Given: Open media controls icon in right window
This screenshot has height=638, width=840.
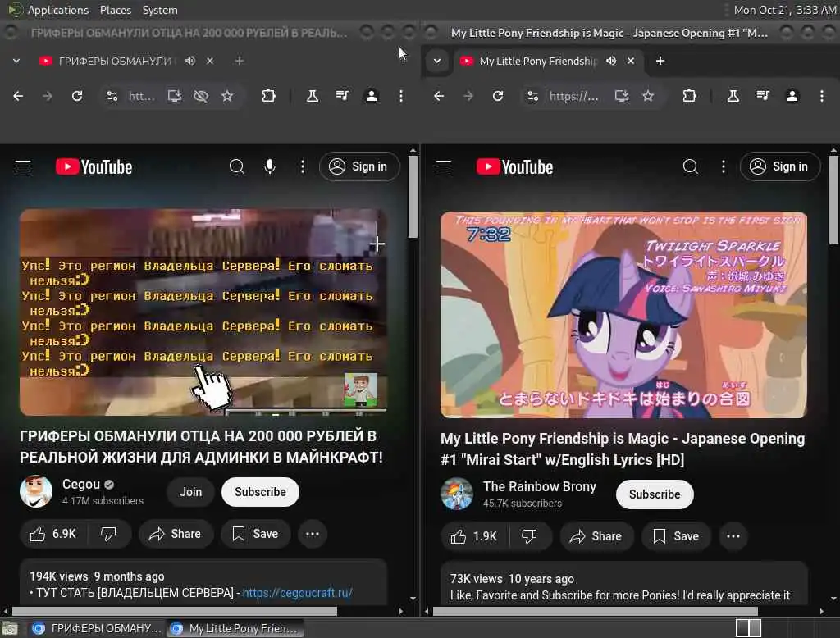Looking at the screenshot, I should pos(763,96).
